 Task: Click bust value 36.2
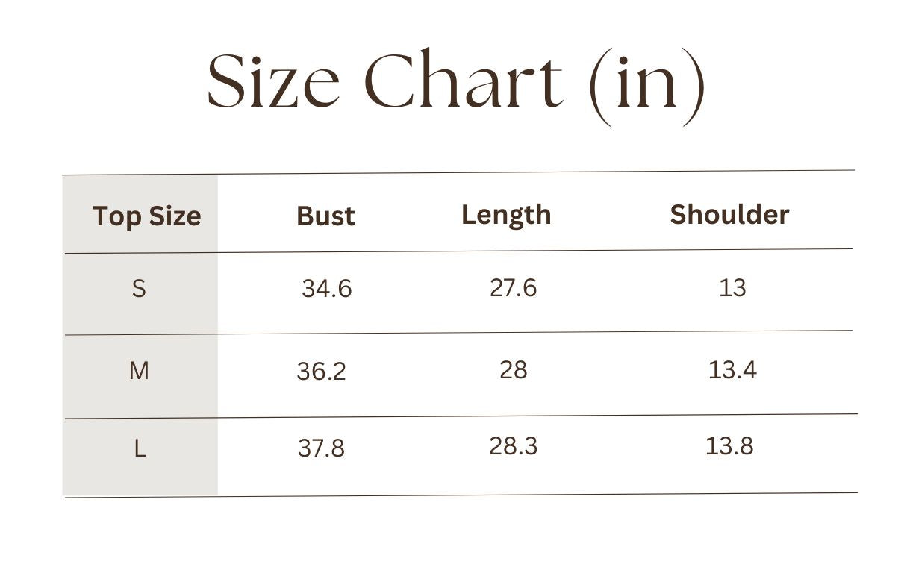point(321,372)
